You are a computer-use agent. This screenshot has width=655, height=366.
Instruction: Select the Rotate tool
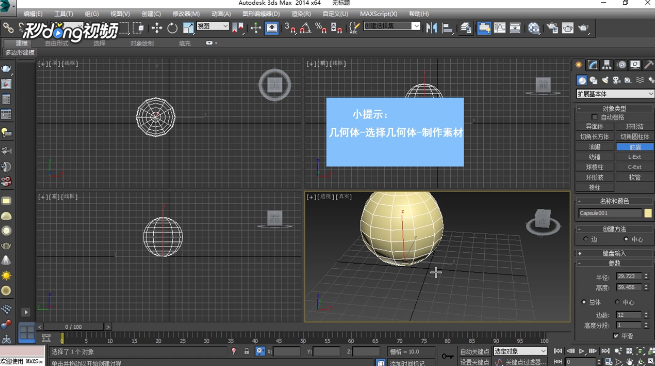[x=172, y=28]
